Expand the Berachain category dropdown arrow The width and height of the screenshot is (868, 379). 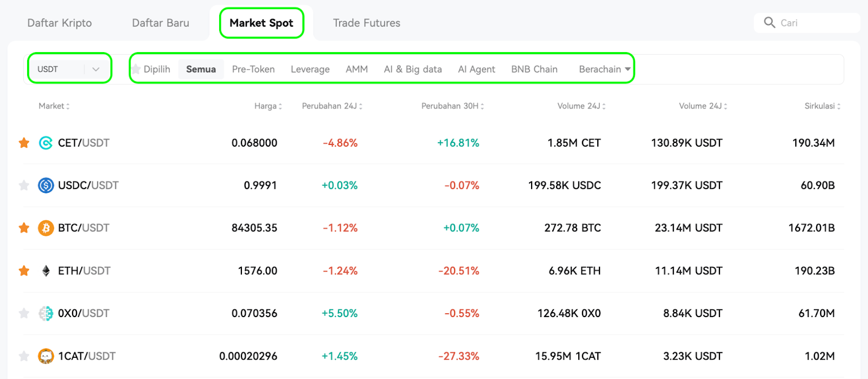click(628, 69)
